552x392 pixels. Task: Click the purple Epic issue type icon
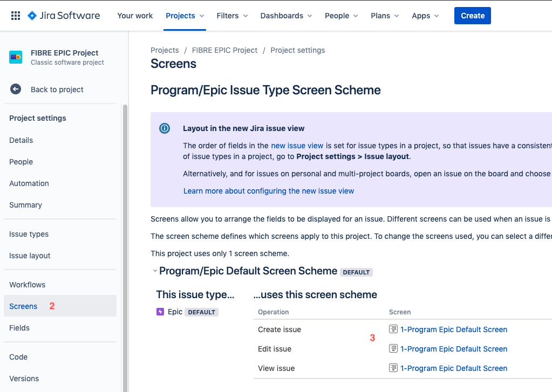pyautogui.click(x=160, y=312)
